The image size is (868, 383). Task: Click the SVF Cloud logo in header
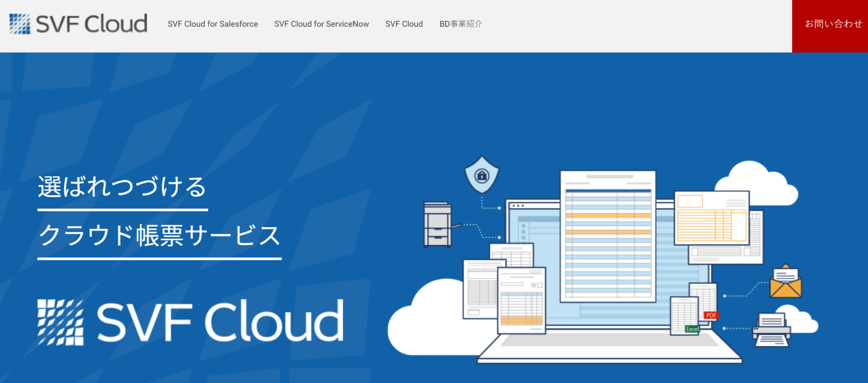click(x=78, y=24)
